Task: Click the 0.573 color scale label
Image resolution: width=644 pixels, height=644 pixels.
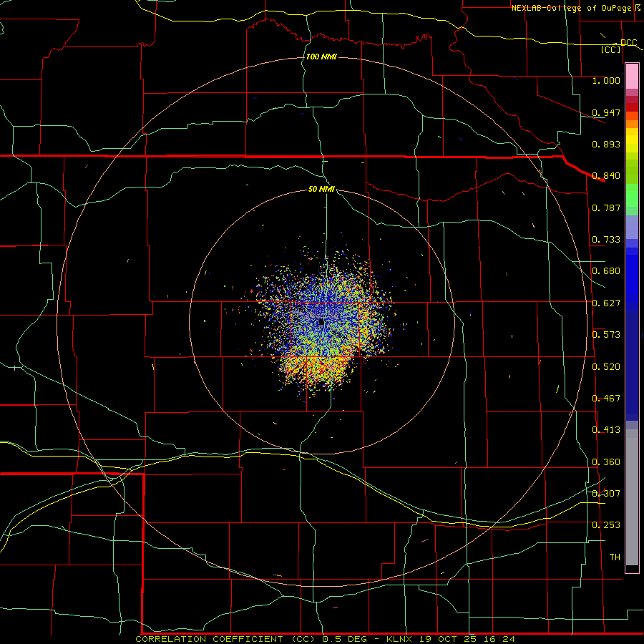Action: point(606,335)
